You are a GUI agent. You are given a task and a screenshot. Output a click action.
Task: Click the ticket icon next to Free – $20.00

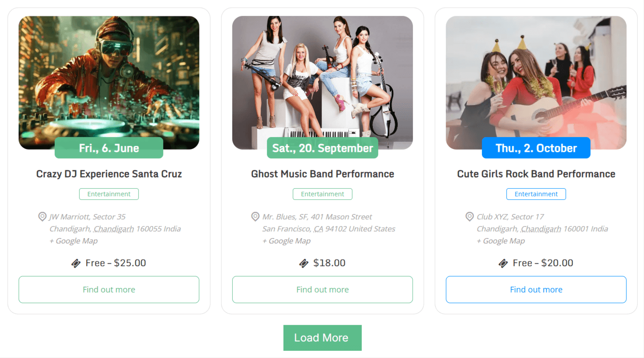[x=503, y=263]
